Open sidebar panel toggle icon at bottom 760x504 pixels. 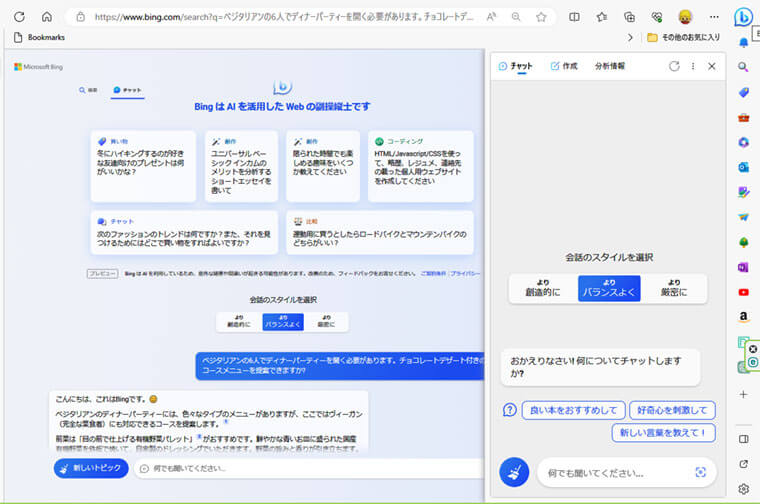point(744,439)
